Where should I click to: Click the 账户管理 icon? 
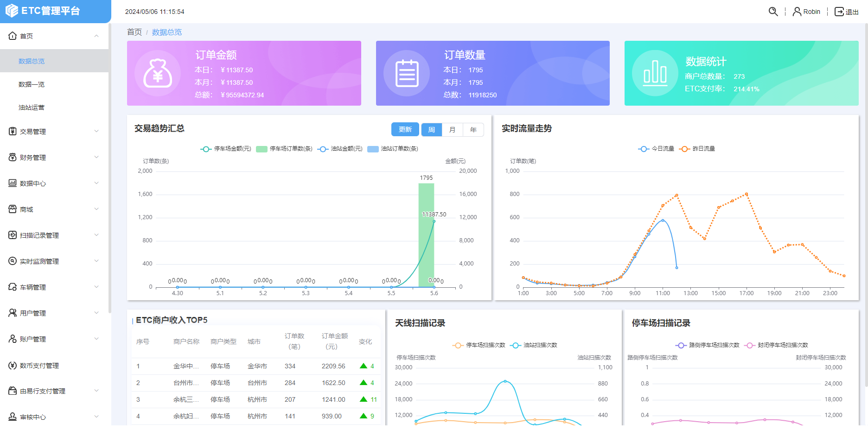(13, 339)
